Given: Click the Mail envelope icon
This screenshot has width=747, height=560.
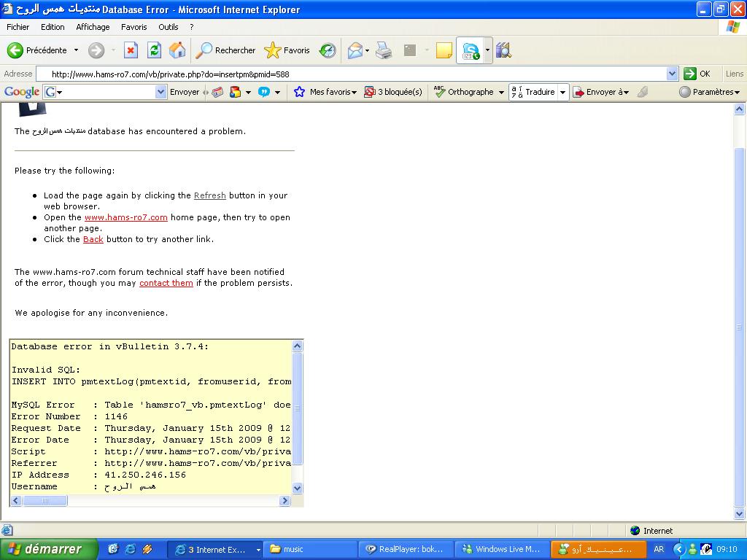Looking at the screenshot, I should pos(355,50).
